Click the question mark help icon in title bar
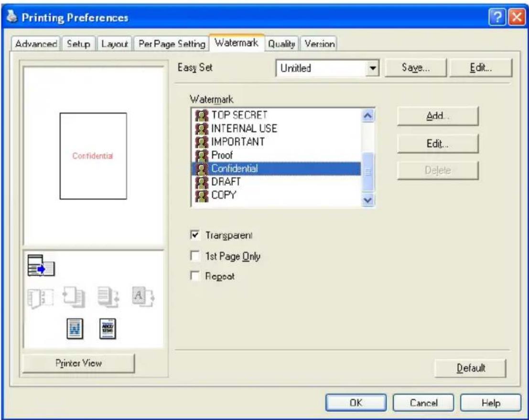This screenshot has height=420, width=529. [x=497, y=17]
